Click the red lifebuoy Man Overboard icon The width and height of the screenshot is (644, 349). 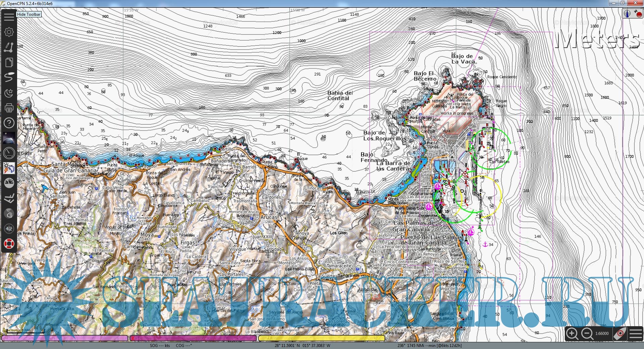(x=9, y=244)
